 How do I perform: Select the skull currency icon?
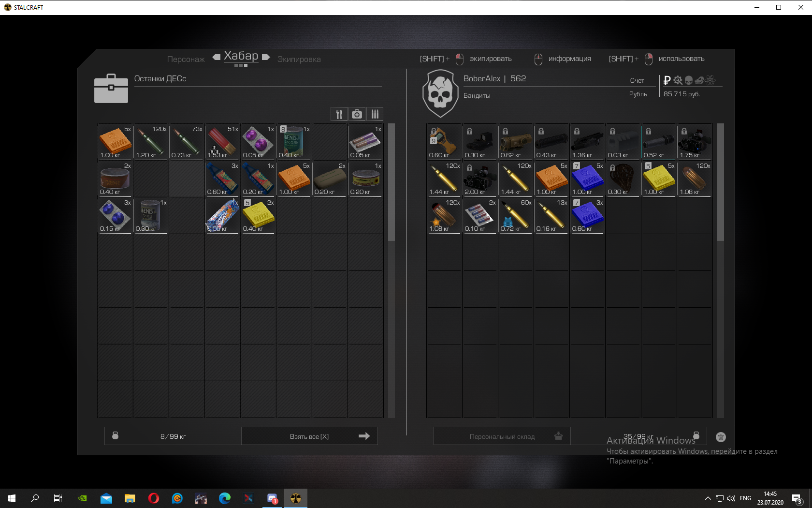[x=689, y=80]
